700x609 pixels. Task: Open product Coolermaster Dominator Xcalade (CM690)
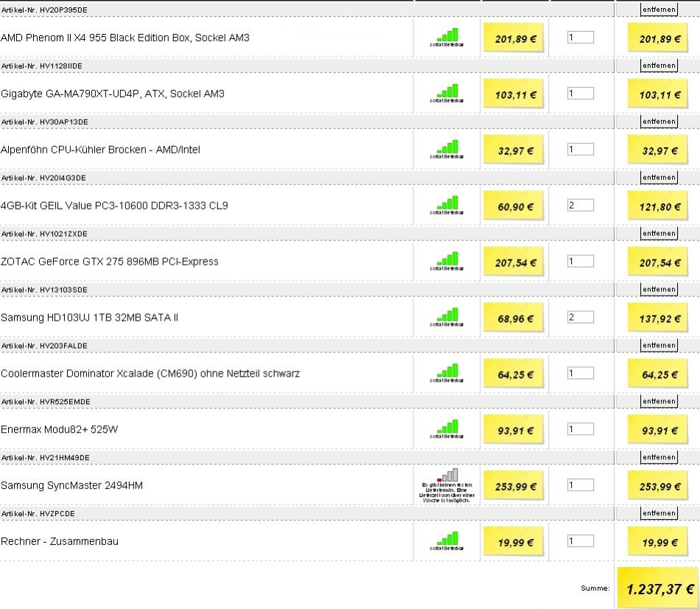tap(150, 374)
